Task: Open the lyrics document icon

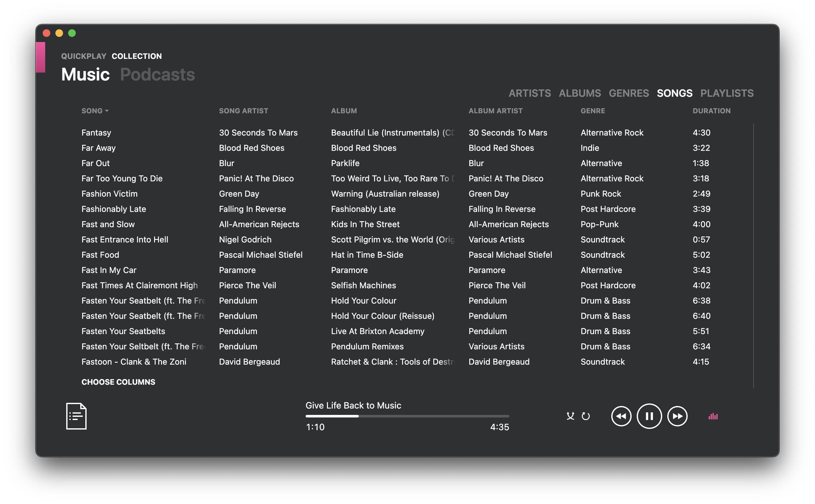Action: (76, 416)
